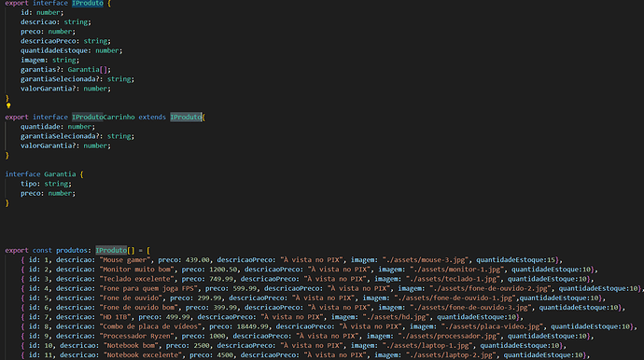Click 'preco: number;' inside Garantia

tap(48, 193)
